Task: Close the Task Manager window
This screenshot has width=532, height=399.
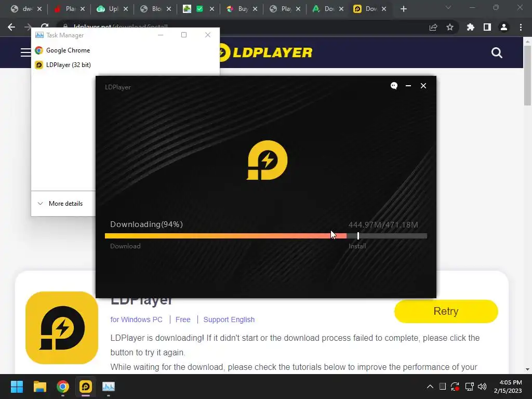Action: tap(208, 35)
